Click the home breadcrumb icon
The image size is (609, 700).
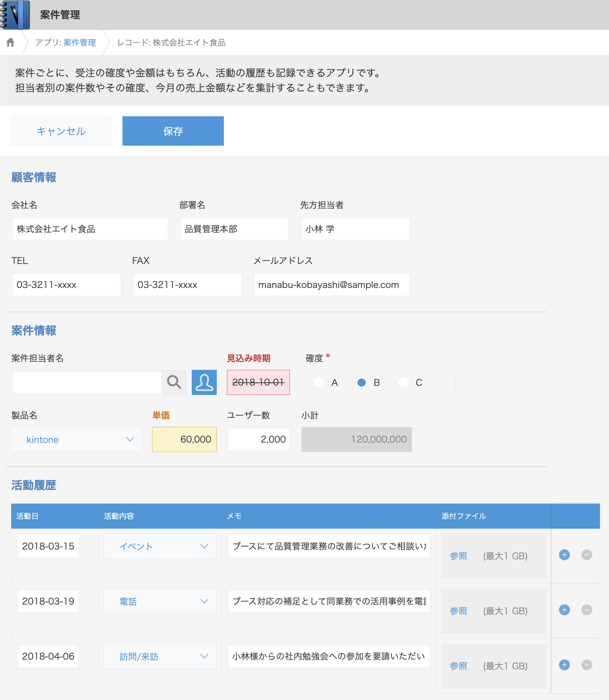11,42
